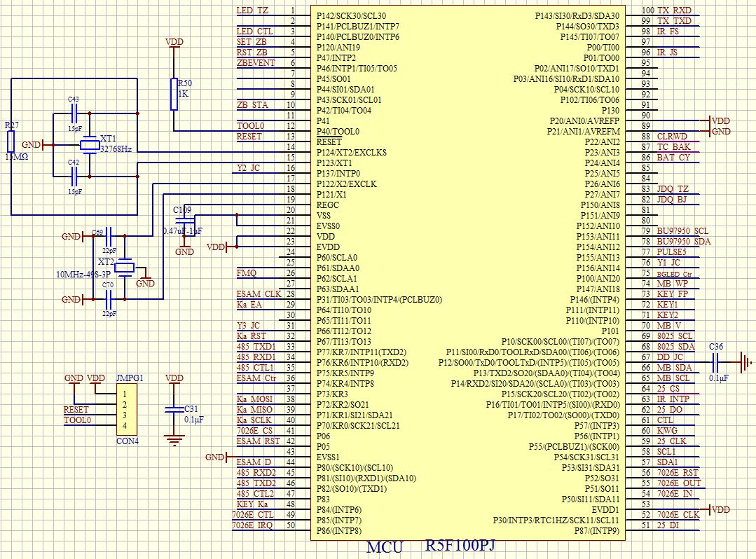Select the R50 1K resistor symbol

tap(174, 95)
